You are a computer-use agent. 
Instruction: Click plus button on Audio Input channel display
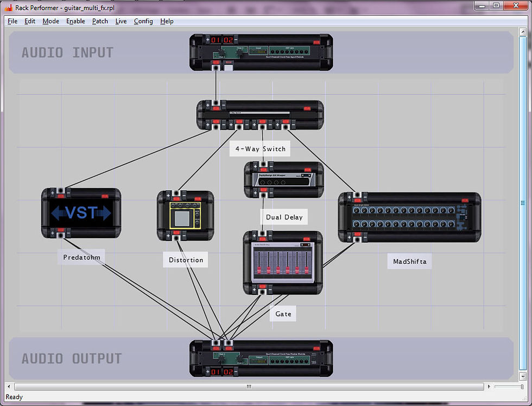point(207,40)
